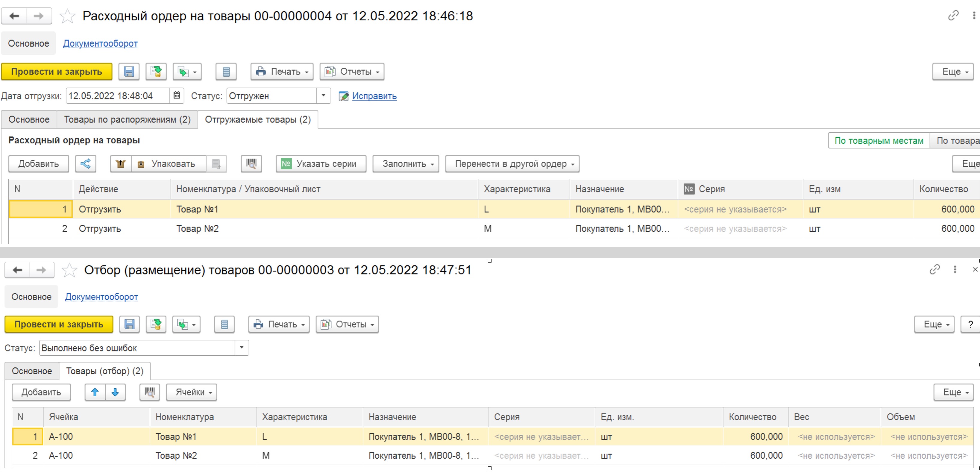The height and width of the screenshot is (473, 980).
Task: Select the Товар №2 row in Расходный ордер table
Action: coord(494,229)
